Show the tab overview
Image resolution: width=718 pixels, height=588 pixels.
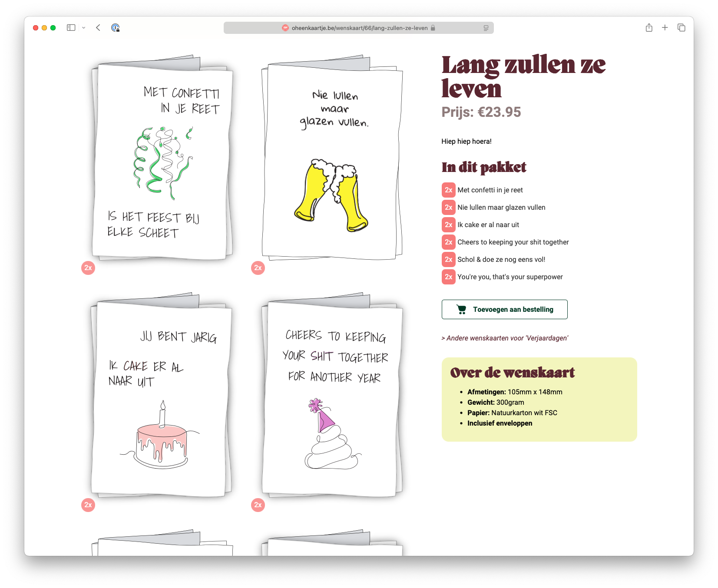[681, 28]
